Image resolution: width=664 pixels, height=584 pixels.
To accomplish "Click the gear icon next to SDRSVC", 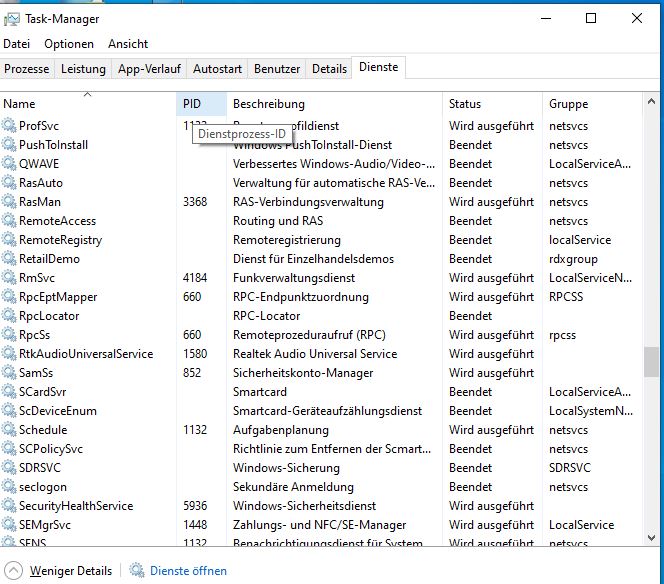I will [x=9, y=468].
